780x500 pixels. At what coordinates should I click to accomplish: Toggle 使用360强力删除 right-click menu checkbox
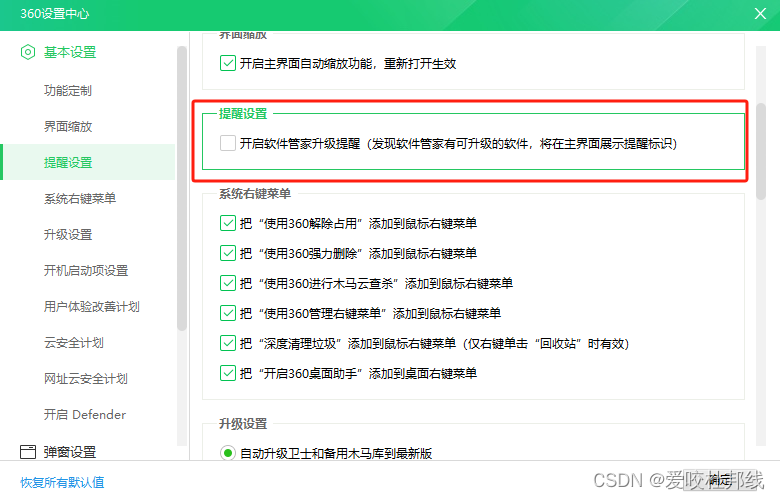228,253
